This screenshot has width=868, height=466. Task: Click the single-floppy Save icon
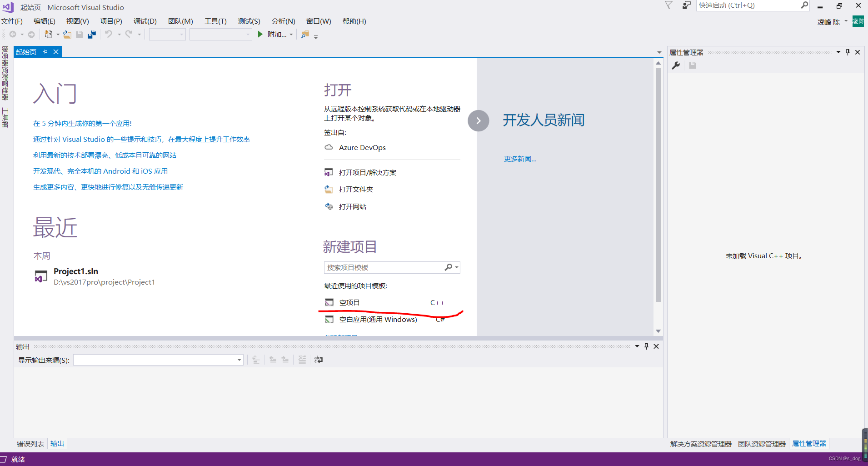(x=80, y=35)
